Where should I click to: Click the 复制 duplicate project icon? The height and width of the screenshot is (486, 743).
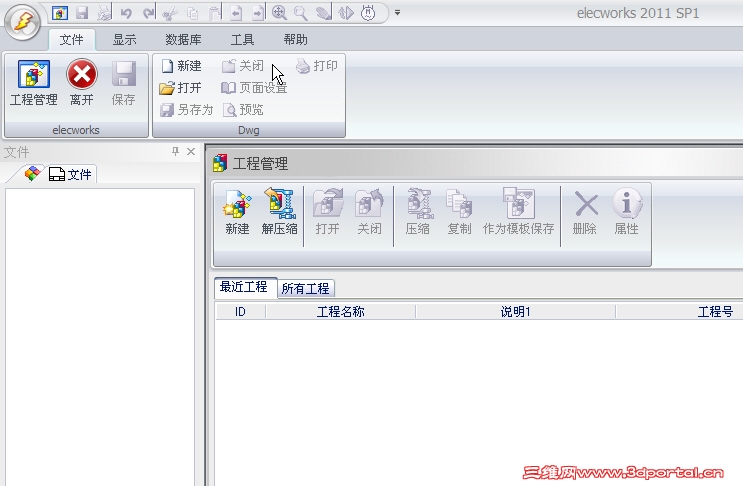tap(459, 212)
